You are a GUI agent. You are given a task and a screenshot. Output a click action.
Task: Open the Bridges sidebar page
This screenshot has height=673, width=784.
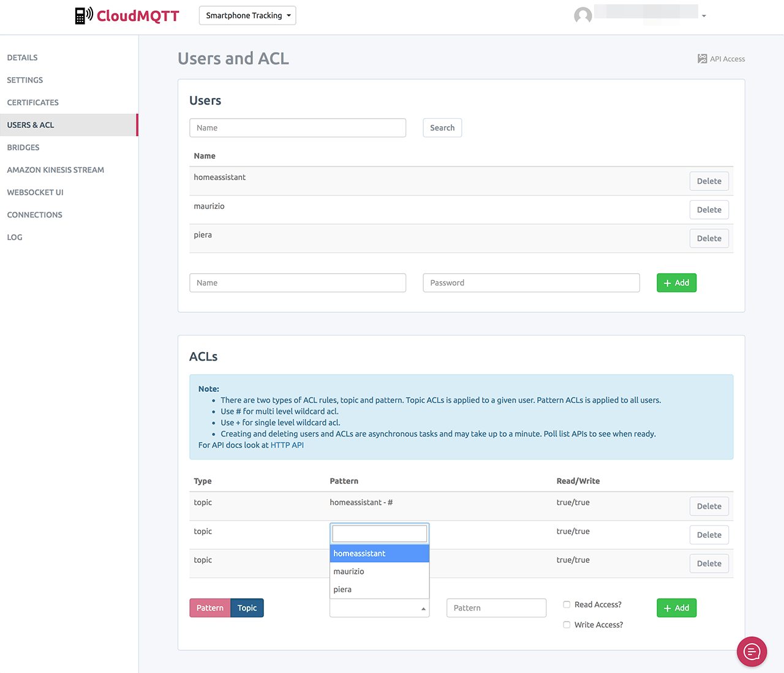(23, 148)
